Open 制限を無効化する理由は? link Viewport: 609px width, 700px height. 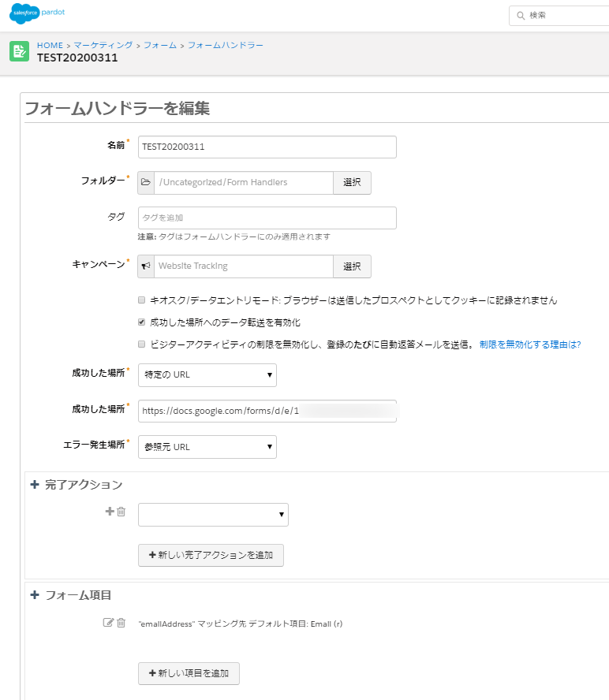[x=529, y=344]
